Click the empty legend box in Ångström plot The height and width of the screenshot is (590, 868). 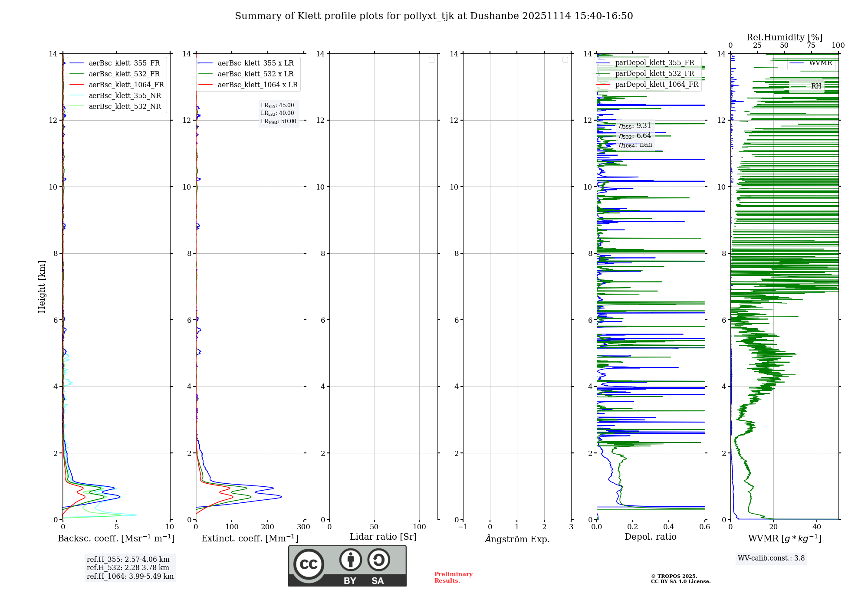coord(565,60)
